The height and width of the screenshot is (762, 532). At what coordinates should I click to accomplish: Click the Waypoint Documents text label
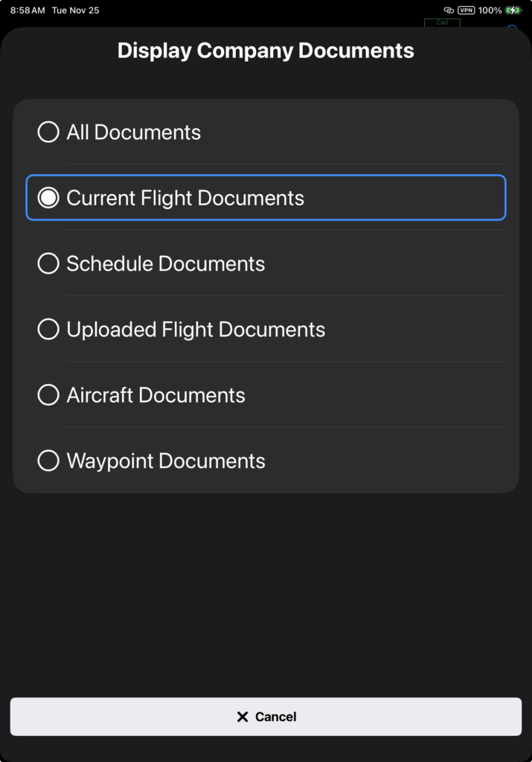[x=166, y=461]
